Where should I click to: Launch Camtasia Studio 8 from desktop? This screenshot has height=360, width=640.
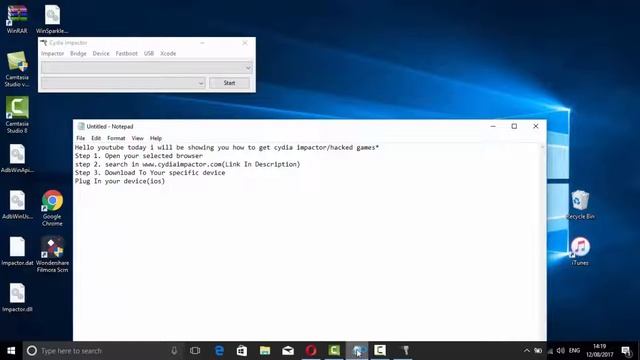(17, 114)
